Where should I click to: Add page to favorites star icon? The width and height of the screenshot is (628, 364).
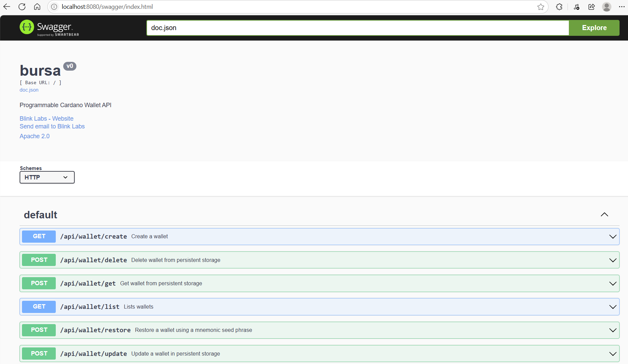tap(541, 7)
